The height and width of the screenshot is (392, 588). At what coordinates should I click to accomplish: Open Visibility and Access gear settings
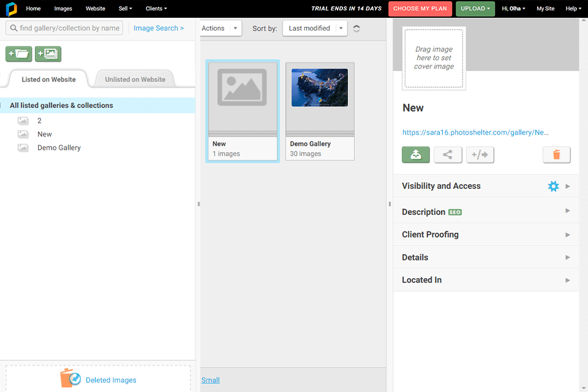[x=553, y=186]
